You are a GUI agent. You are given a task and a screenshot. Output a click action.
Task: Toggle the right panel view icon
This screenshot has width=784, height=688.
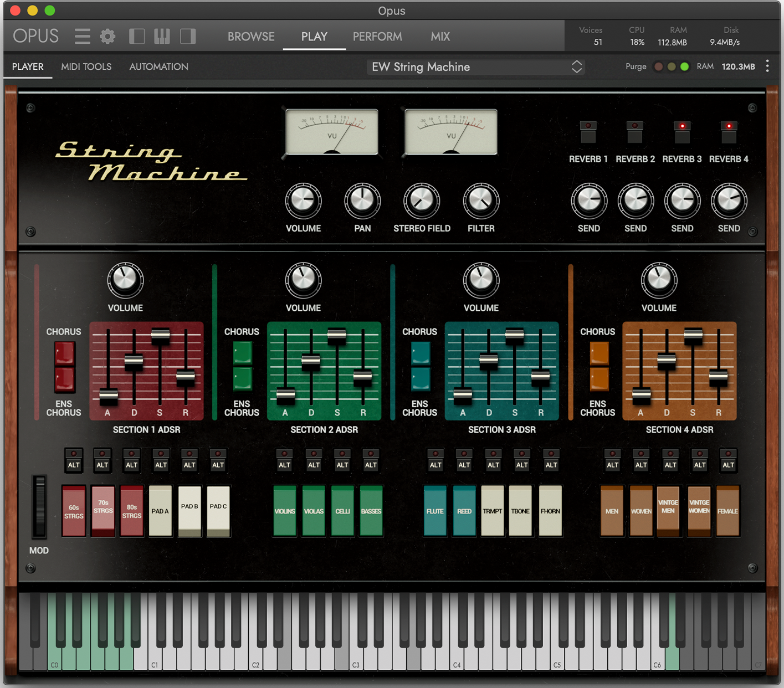coord(187,35)
